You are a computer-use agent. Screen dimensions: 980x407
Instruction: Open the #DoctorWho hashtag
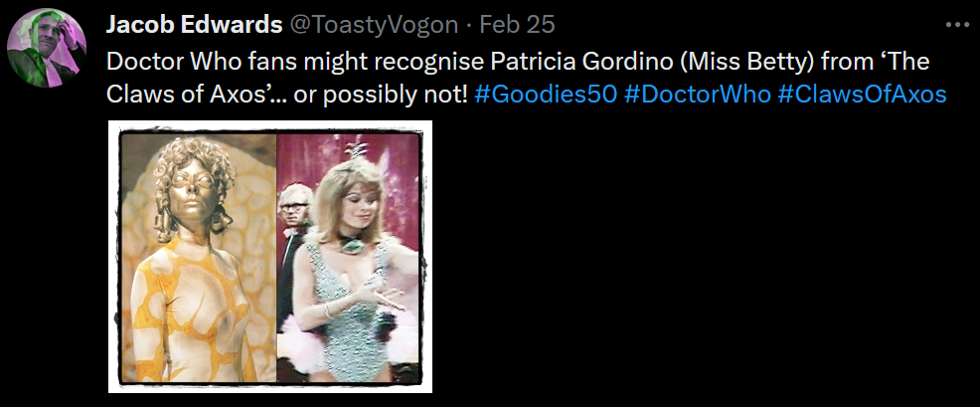pyautogui.click(x=697, y=94)
